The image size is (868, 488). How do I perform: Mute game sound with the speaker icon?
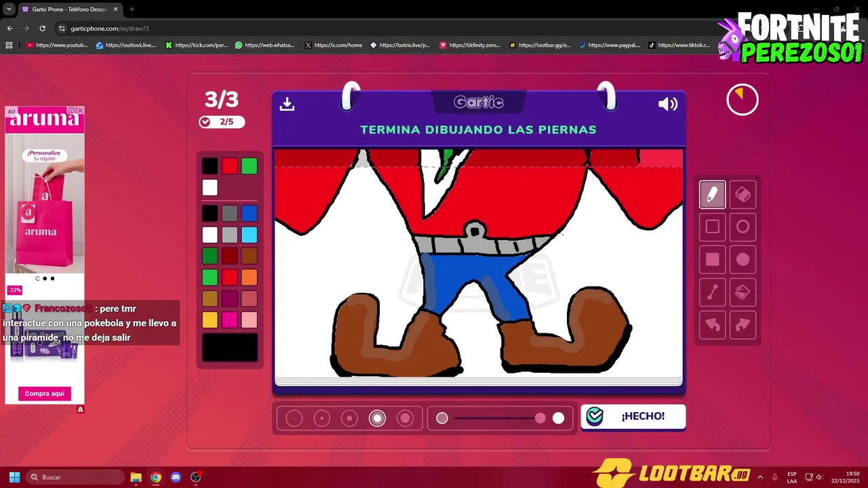click(668, 104)
